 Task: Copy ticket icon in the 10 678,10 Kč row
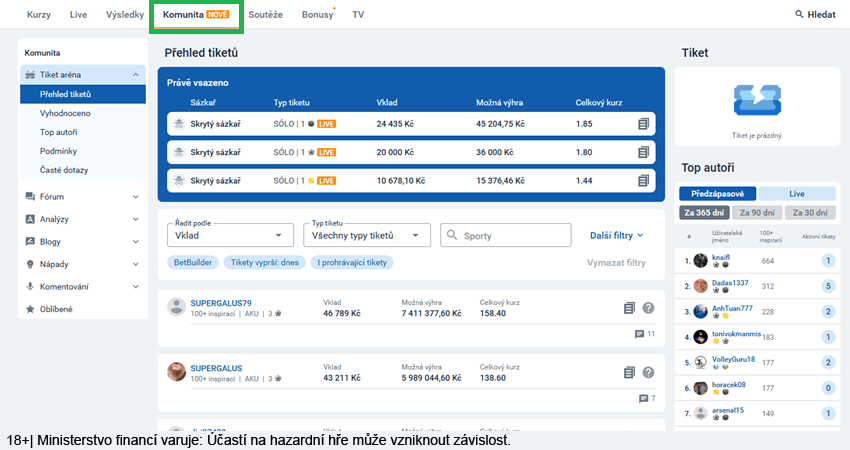643,181
